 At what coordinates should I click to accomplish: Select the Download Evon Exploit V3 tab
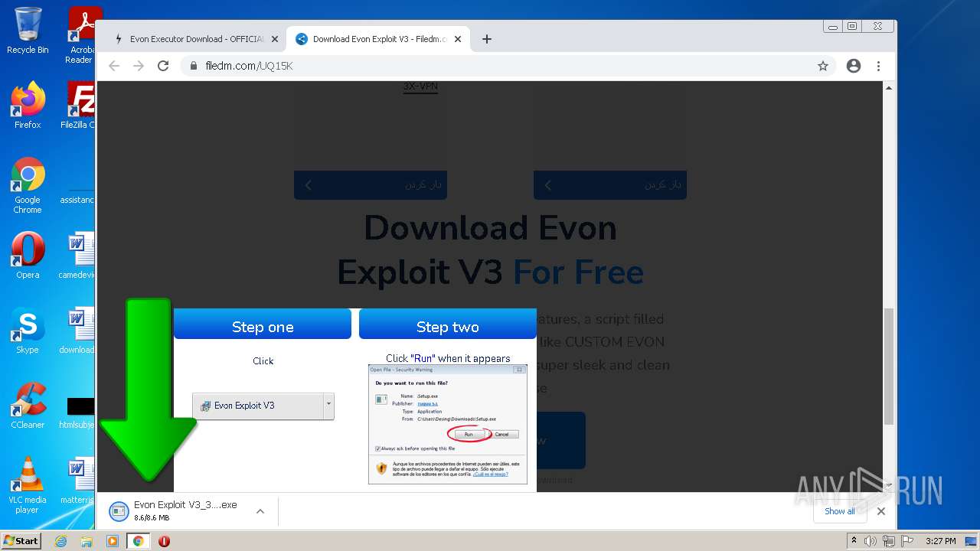(x=379, y=39)
